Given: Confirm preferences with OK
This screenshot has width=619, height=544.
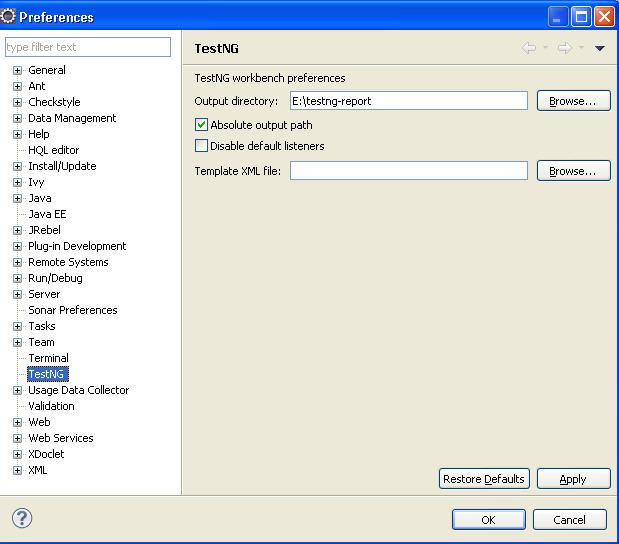Looking at the screenshot, I should point(488,520).
